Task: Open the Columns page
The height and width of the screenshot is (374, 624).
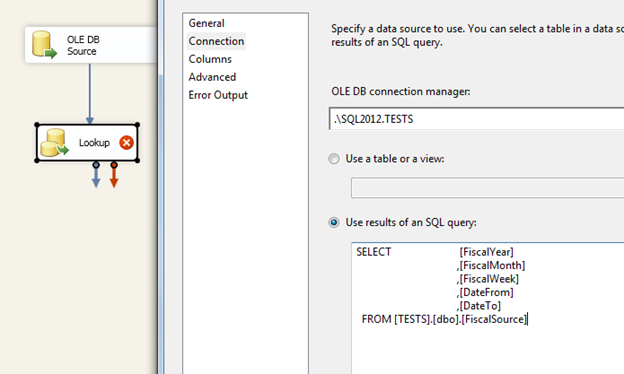Action: (x=210, y=59)
